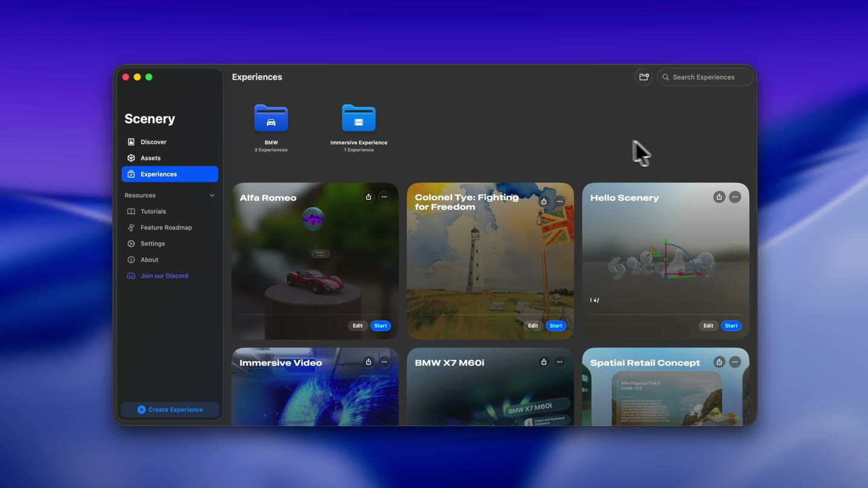
Task: Collapse the Resources section chevron
Action: tap(212, 195)
